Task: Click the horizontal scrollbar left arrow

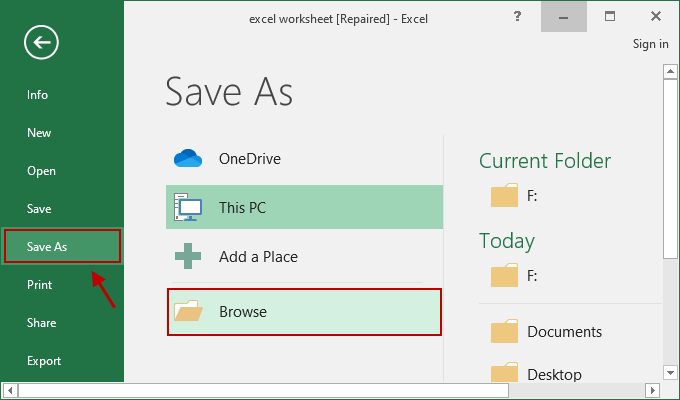Action: (10, 390)
